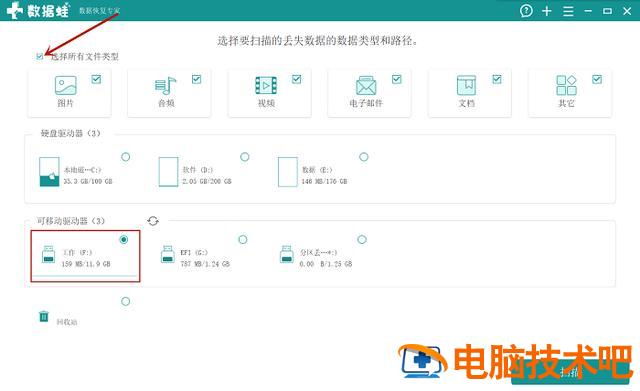Click the 2.05 GB/200 GB size text
This screenshot has height=391, width=640.
(207, 181)
